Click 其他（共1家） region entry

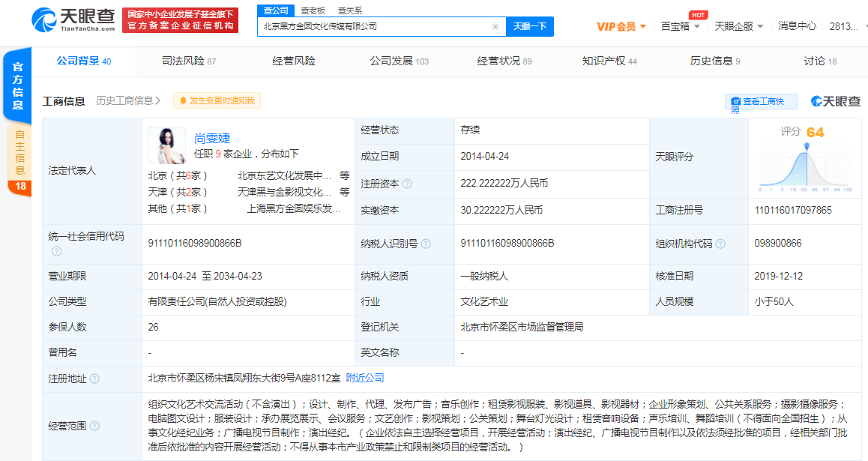[178, 208]
